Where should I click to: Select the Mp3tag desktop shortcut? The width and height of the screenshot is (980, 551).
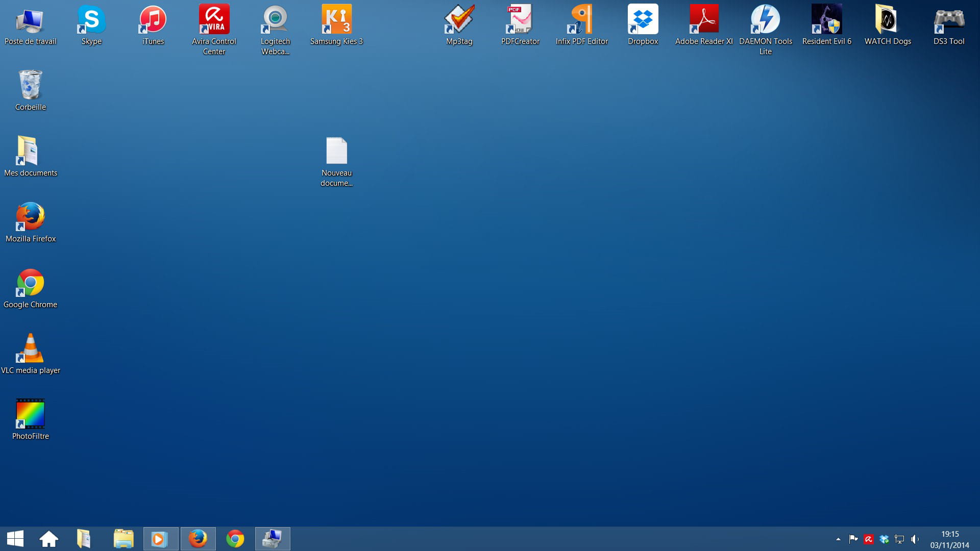(x=459, y=26)
